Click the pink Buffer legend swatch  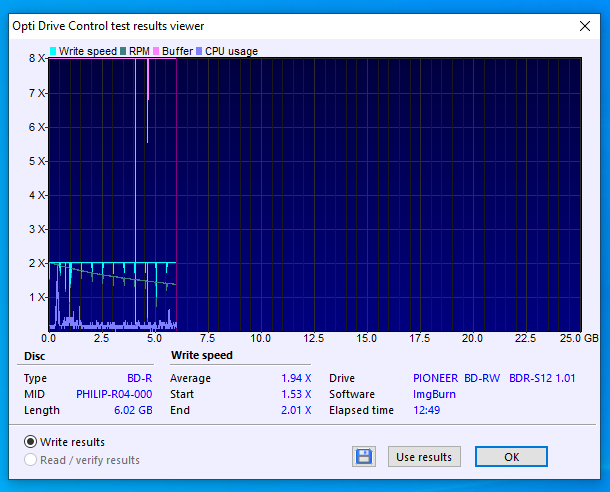click(156, 51)
